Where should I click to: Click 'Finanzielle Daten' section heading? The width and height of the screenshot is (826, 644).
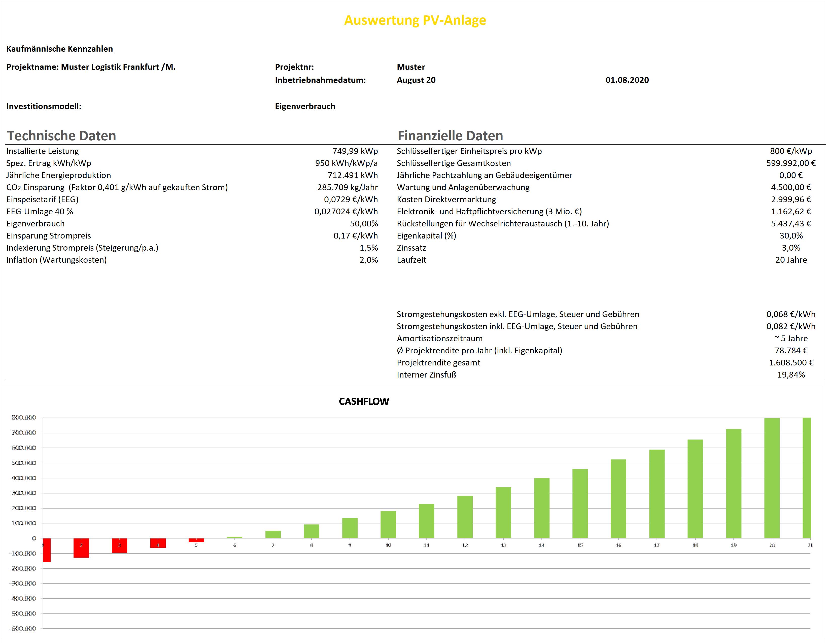450,135
